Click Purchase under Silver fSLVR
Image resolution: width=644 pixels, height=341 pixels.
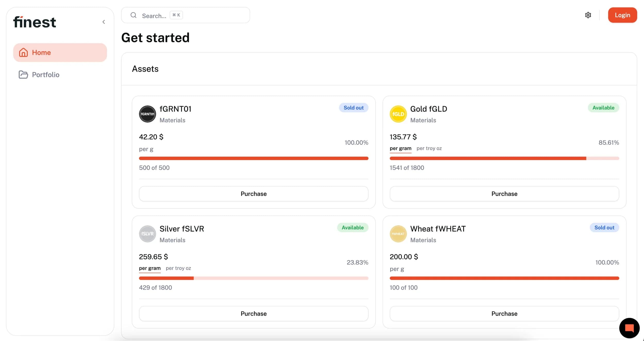[x=253, y=314]
